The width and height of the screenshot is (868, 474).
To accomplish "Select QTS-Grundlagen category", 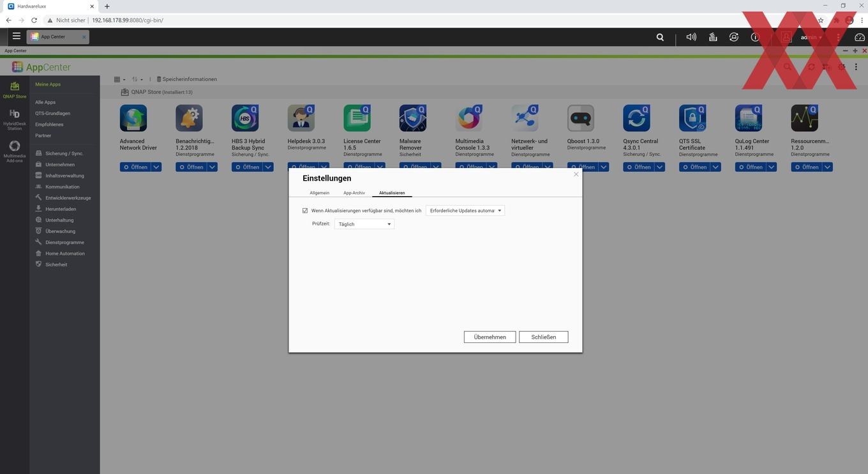I will point(53,113).
